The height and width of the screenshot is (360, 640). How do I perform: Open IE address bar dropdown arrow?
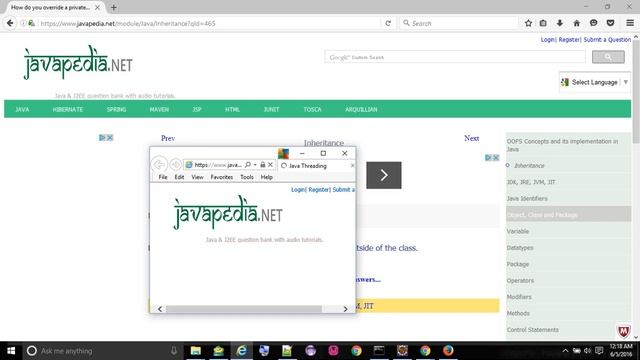point(255,165)
